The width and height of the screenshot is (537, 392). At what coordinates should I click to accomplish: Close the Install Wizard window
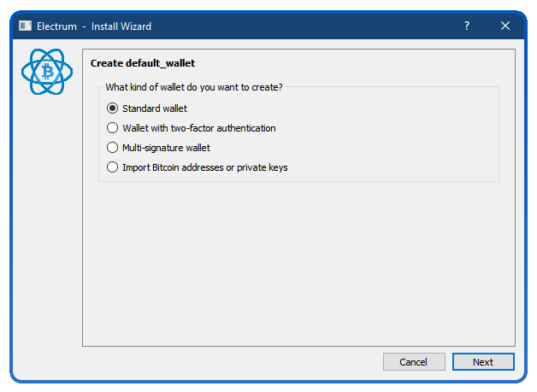(505, 26)
